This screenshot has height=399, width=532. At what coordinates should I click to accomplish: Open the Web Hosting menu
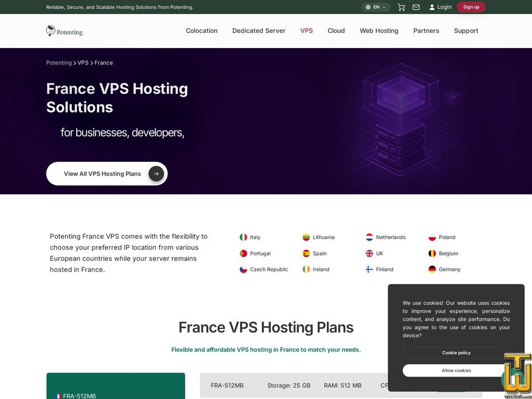pos(379,31)
